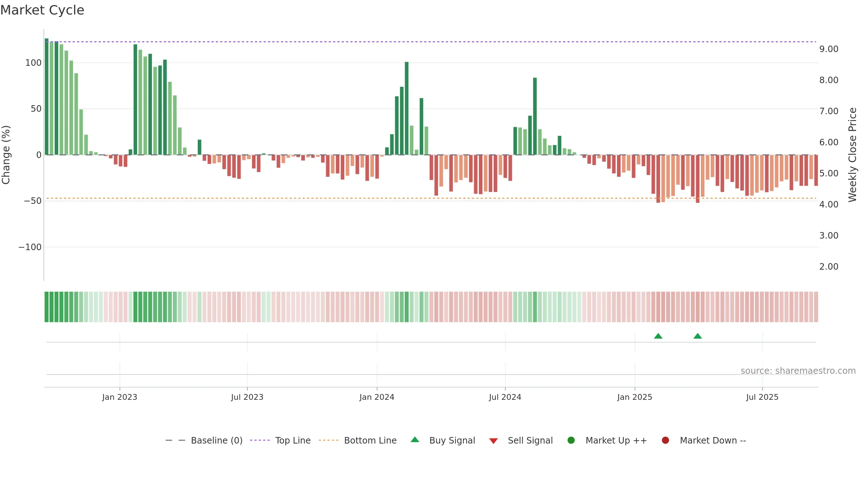Select the second buy signal marker before Jul 2025
The image size is (868, 488).
coord(698,336)
